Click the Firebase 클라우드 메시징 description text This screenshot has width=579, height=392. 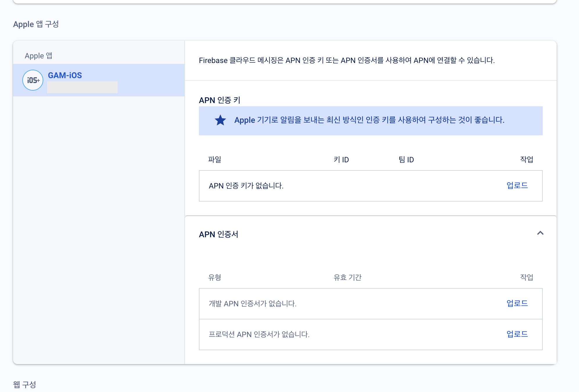347,60
